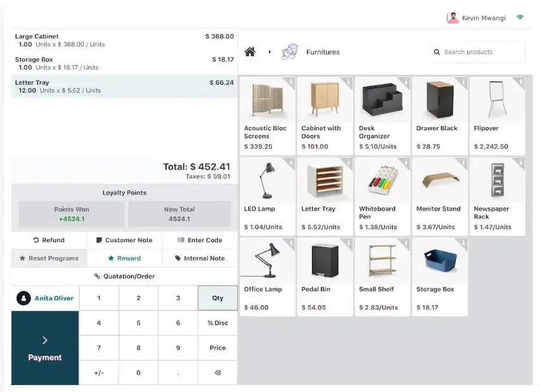Click the Furnitures category icon
This screenshot has width=540, height=392.
[x=289, y=52]
